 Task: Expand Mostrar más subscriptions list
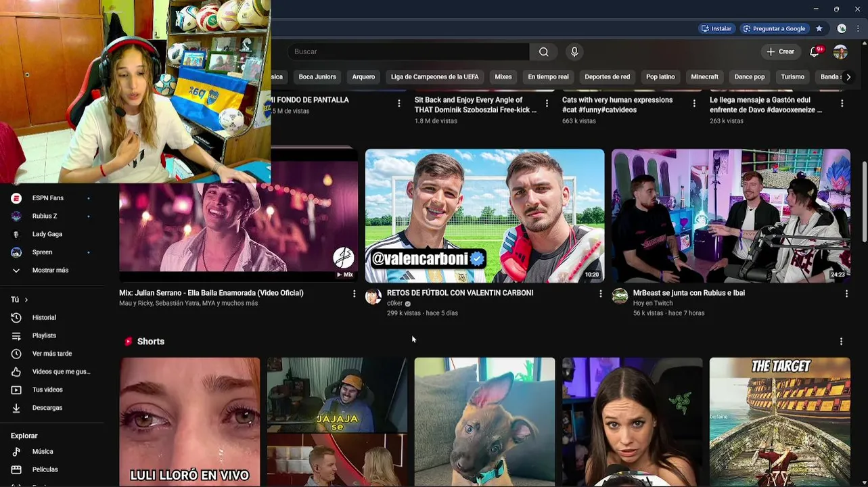click(x=50, y=271)
